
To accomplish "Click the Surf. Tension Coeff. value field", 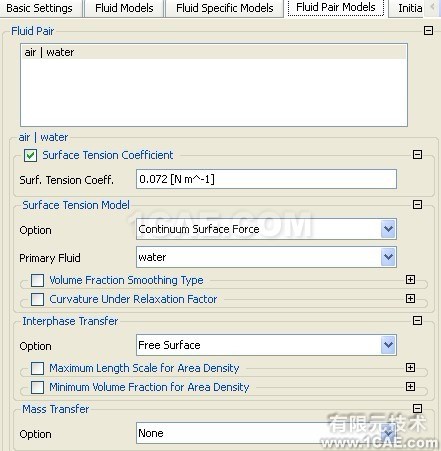I will click(266, 179).
